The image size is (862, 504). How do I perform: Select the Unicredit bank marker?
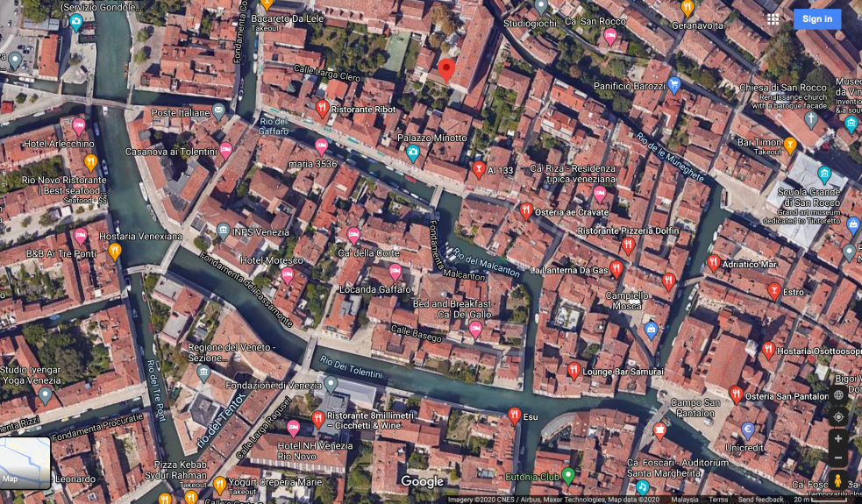(748, 429)
